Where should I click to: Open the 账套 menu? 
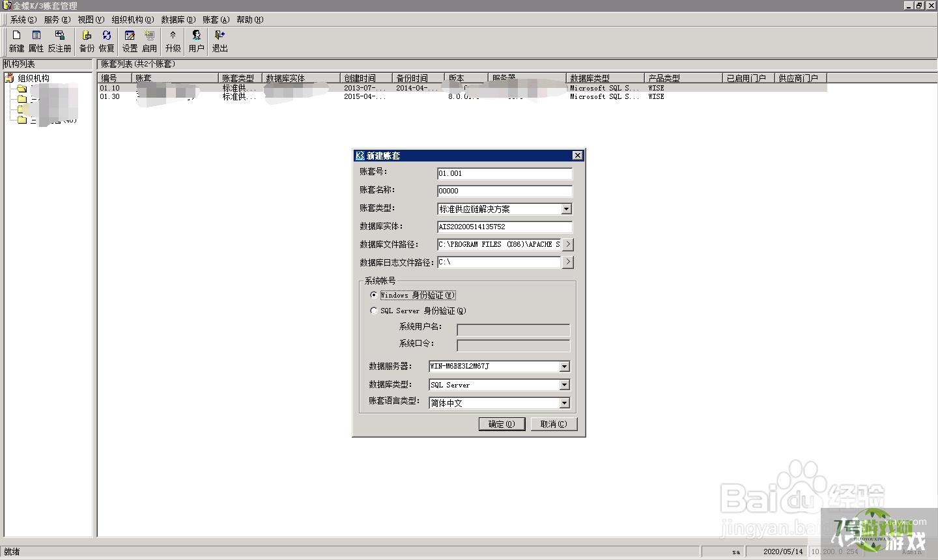216,20
